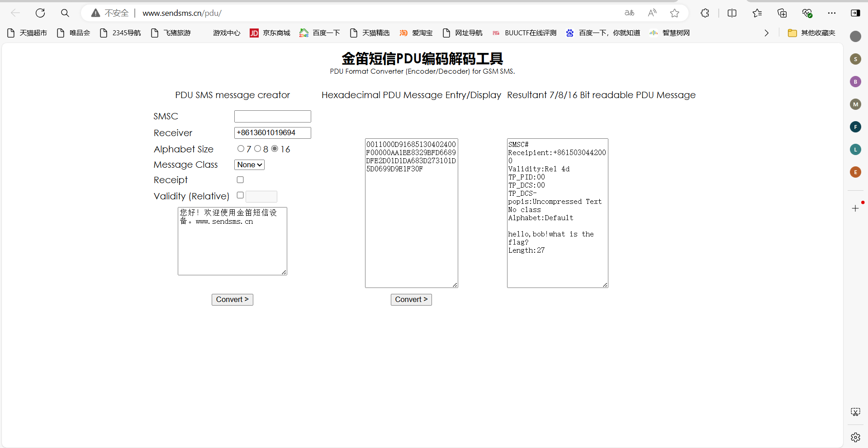Viewport: 868px width, 448px height.
Task: Click the validity value input field
Action: [x=261, y=197]
